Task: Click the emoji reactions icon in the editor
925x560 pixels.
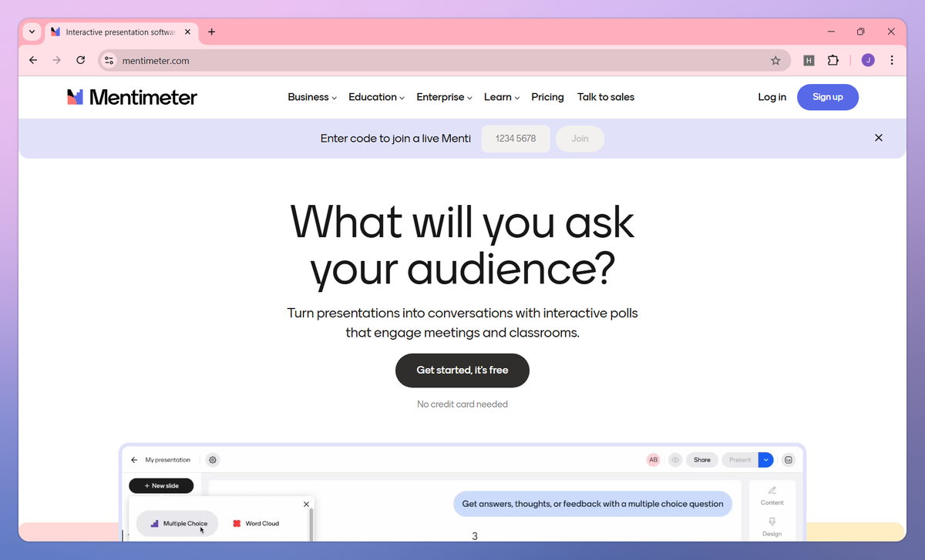Action: (789, 460)
